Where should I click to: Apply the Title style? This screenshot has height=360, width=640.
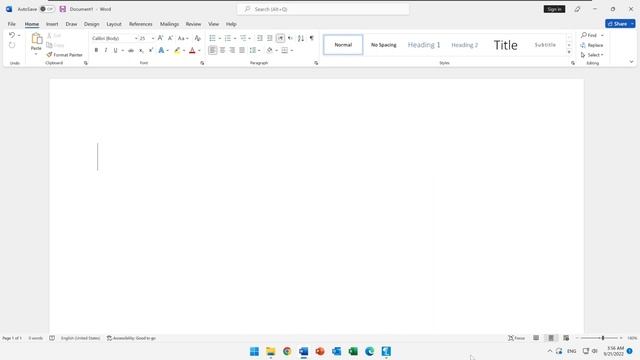pos(505,45)
